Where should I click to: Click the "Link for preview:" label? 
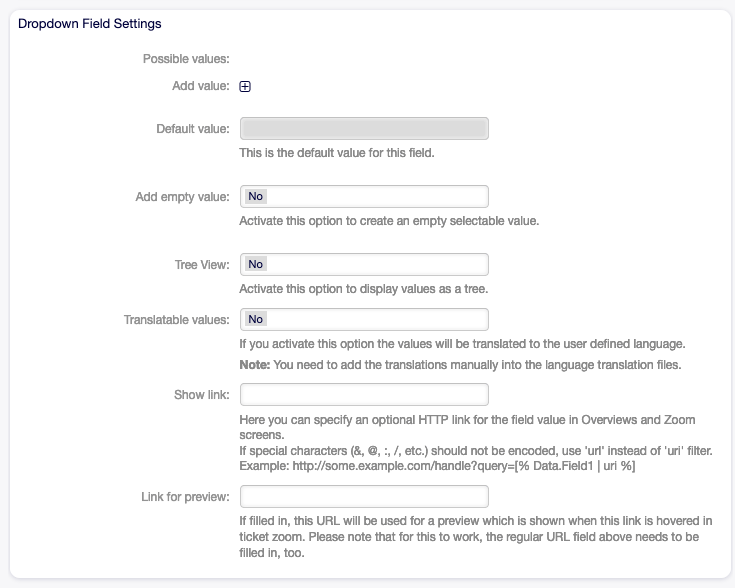186,497
